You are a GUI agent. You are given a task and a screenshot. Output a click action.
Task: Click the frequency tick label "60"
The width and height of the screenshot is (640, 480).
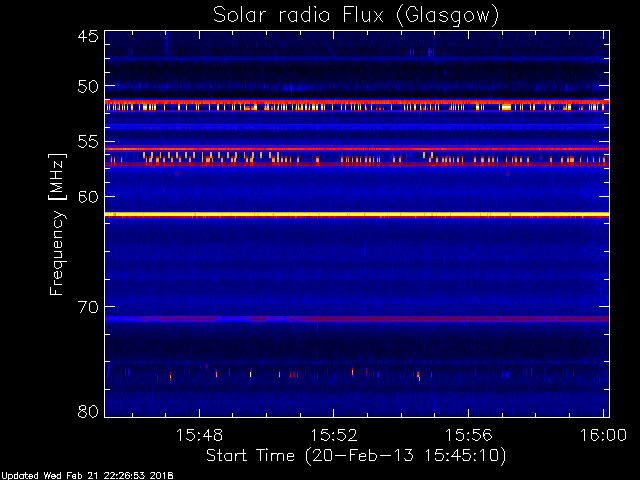click(88, 196)
